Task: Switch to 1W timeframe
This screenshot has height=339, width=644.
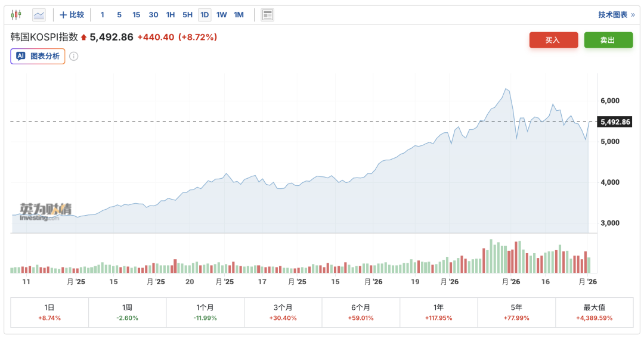Action: (x=222, y=15)
